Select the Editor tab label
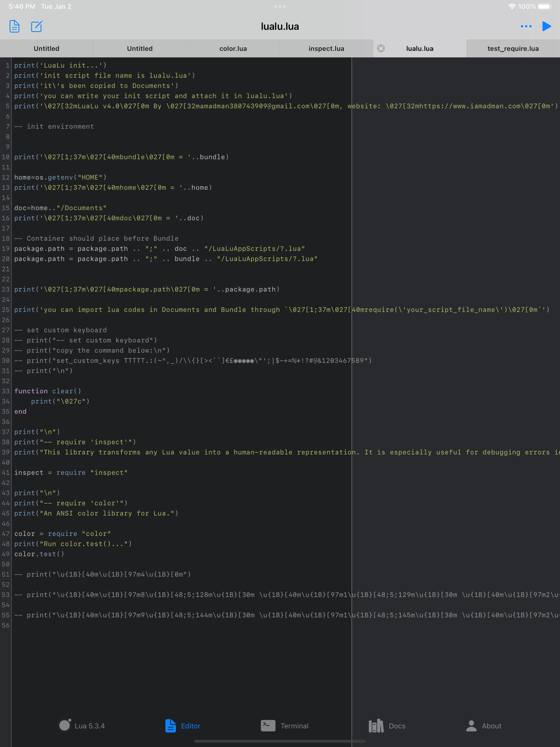The image size is (560, 747). (x=191, y=726)
